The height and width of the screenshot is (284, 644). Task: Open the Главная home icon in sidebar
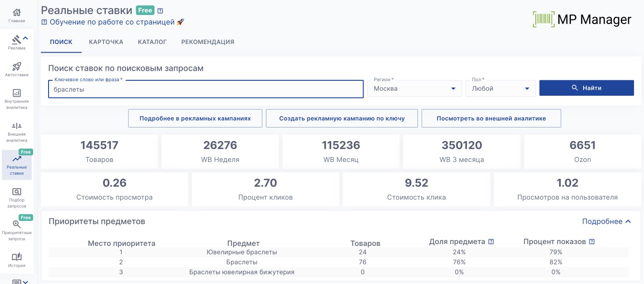click(x=17, y=12)
